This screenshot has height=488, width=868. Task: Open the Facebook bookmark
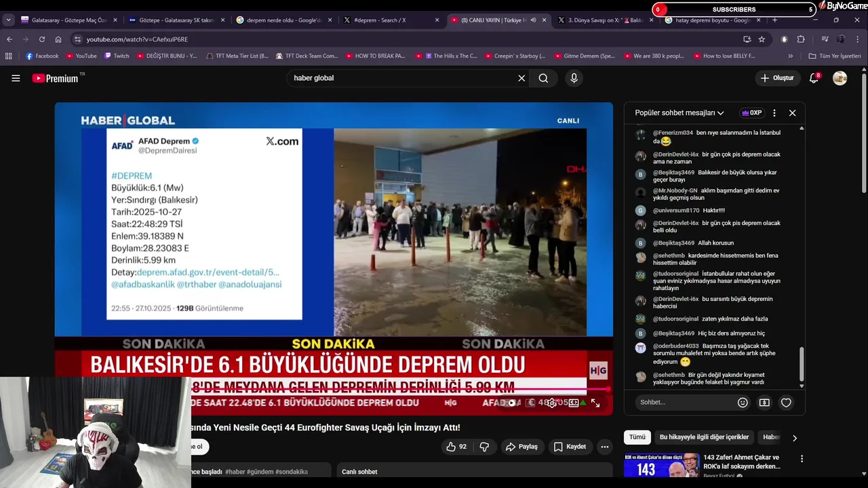pos(42,56)
